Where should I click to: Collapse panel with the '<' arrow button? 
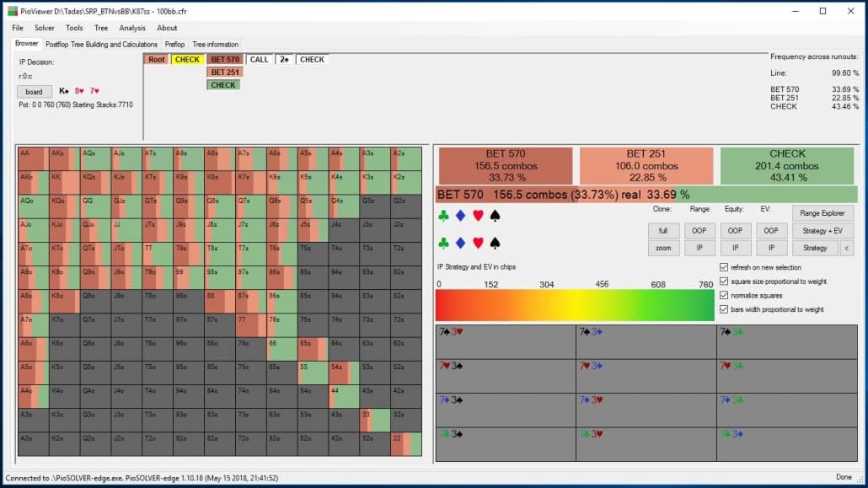tap(846, 248)
